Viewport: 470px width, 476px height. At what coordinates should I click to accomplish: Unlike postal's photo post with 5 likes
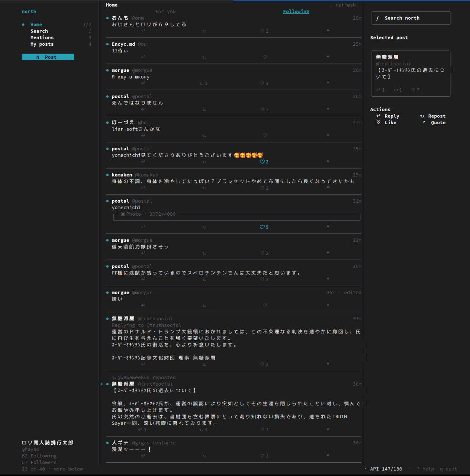point(264,227)
